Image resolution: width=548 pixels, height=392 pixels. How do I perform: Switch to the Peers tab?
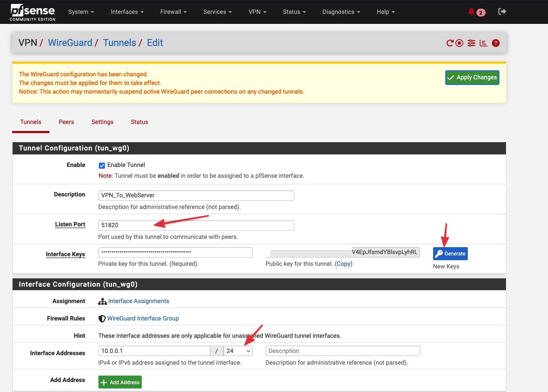tap(66, 122)
